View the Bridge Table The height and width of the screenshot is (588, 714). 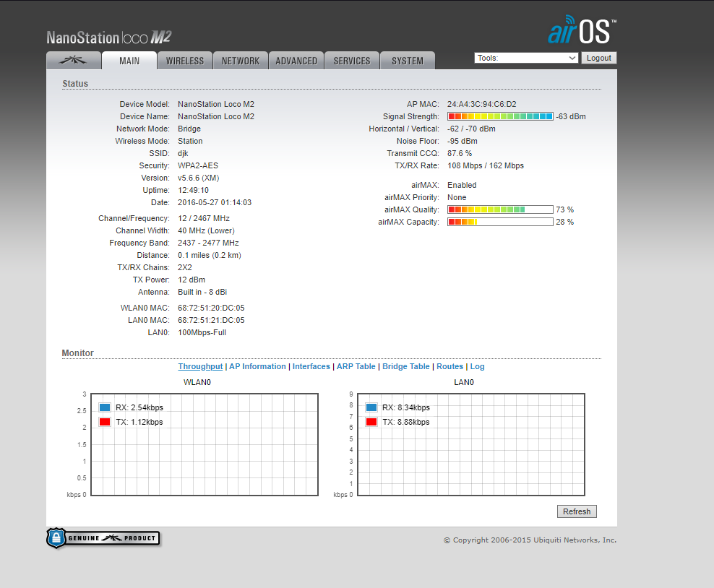tap(405, 366)
